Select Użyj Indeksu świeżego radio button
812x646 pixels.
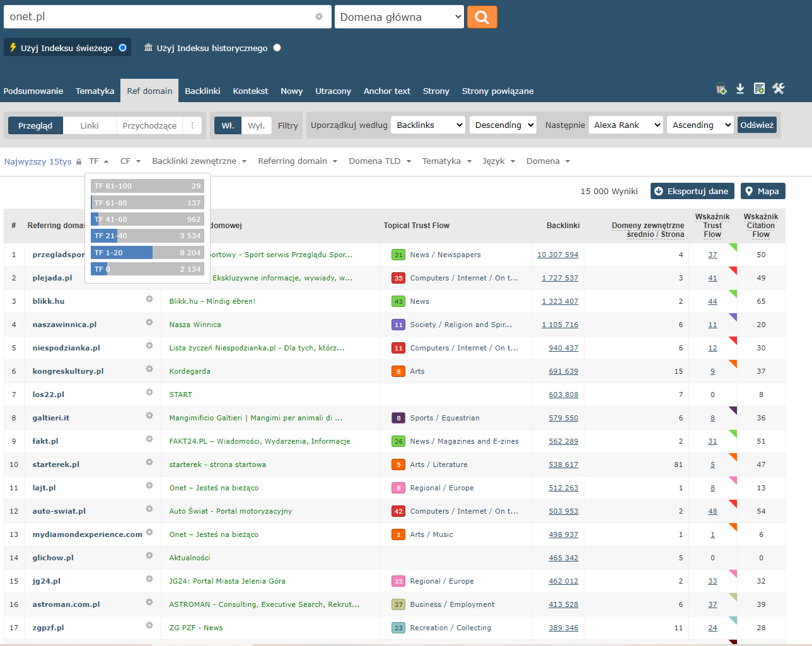[x=123, y=47]
